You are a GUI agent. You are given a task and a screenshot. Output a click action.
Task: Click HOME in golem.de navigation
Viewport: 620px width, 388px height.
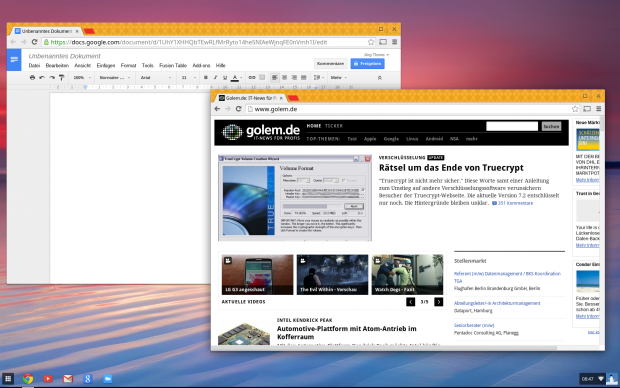tap(314, 126)
